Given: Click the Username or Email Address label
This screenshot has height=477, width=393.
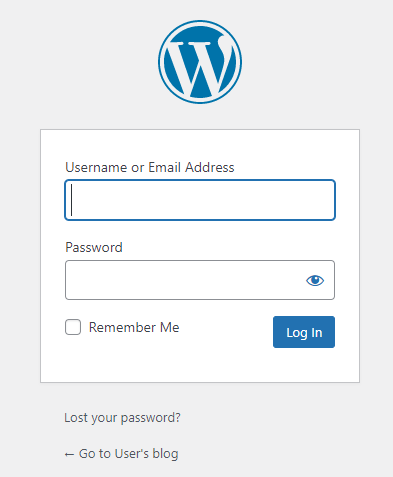Looking at the screenshot, I should [x=150, y=167].
